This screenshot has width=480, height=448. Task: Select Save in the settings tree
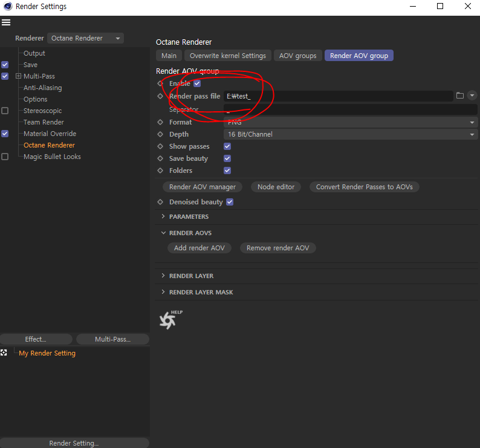point(30,65)
